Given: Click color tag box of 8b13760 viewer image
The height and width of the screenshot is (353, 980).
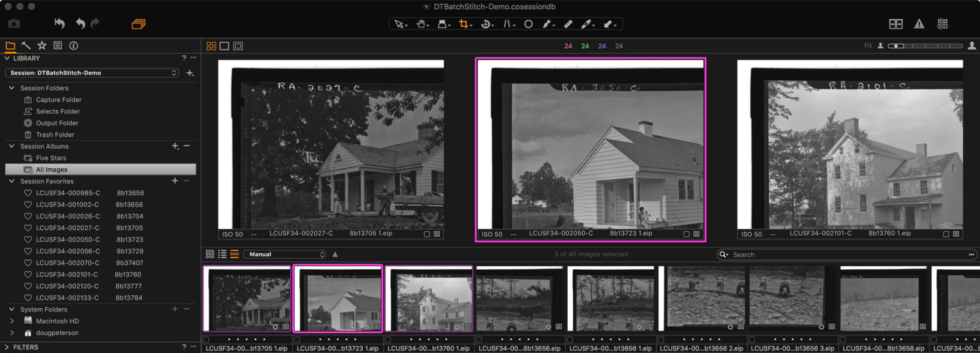Looking at the screenshot, I should point(946,234).
